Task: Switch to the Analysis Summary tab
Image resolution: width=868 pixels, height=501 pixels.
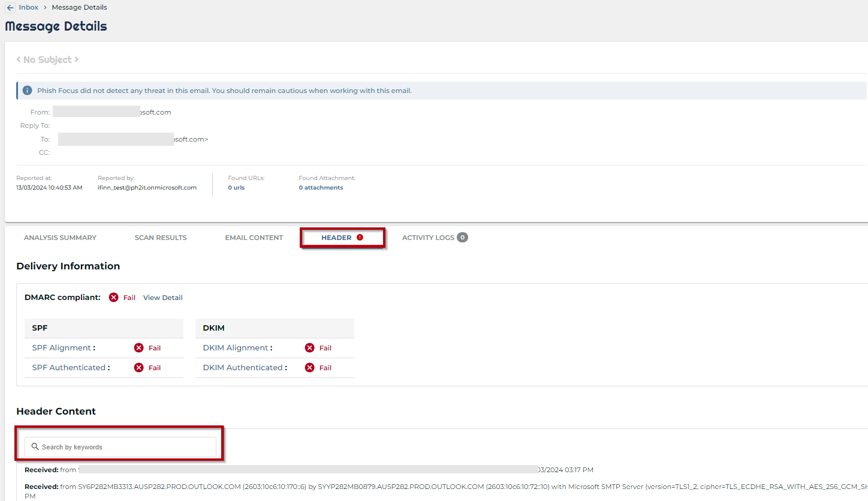Action: [x=60, y=237]
